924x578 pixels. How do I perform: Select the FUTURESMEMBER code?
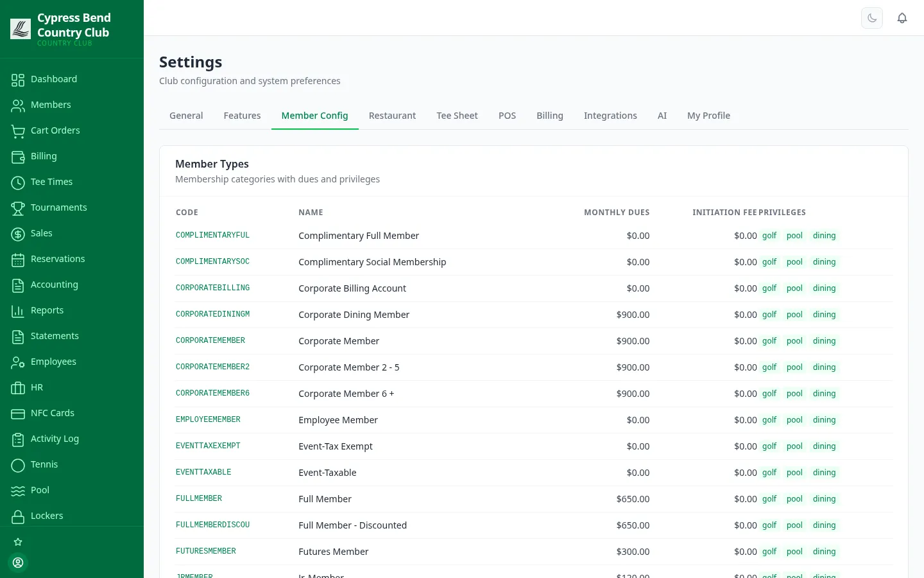(x=206, y=551)
